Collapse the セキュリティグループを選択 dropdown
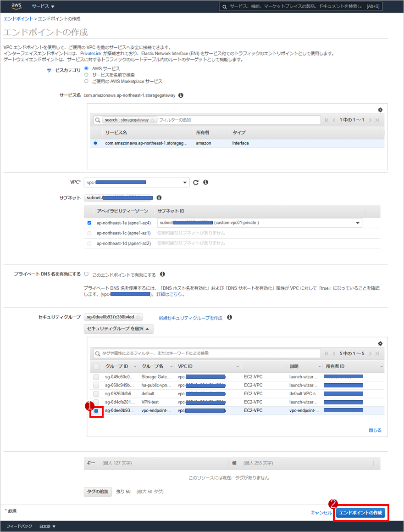Screen dimensions: 404x532 coord(119,329)
